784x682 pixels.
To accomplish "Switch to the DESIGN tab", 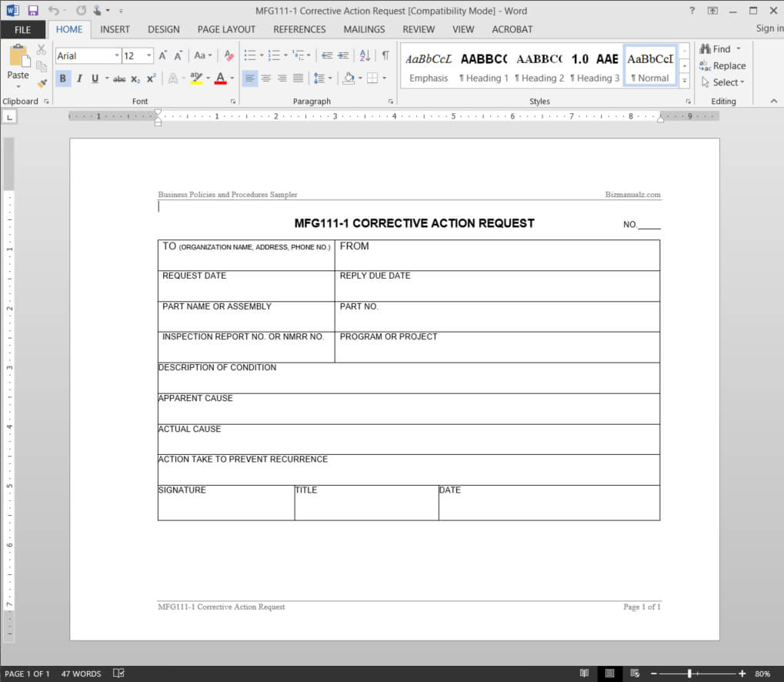I will pos(164,29).
